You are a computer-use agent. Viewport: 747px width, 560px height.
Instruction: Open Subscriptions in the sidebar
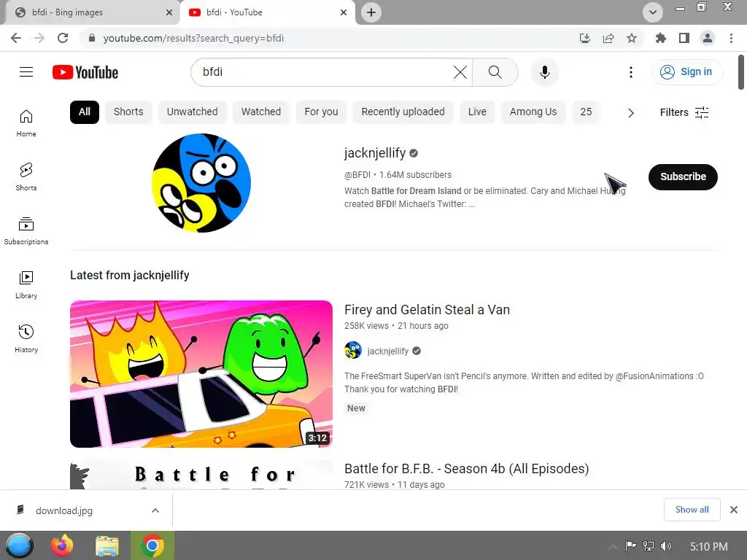pos(26,231)
